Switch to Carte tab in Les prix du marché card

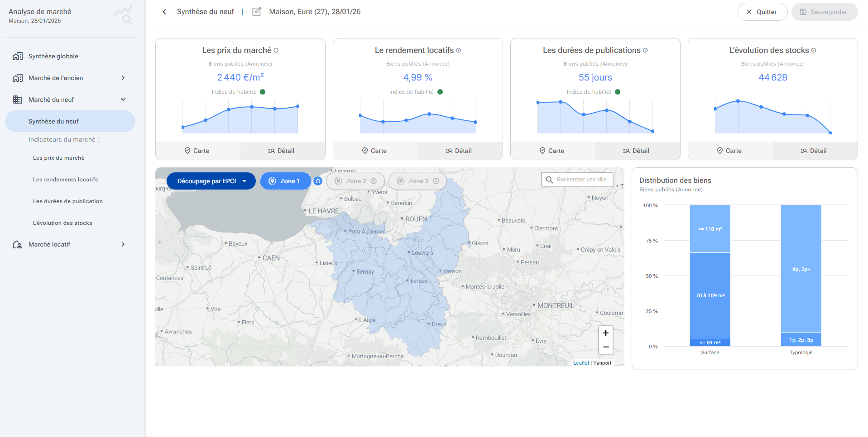coord(198,151)
